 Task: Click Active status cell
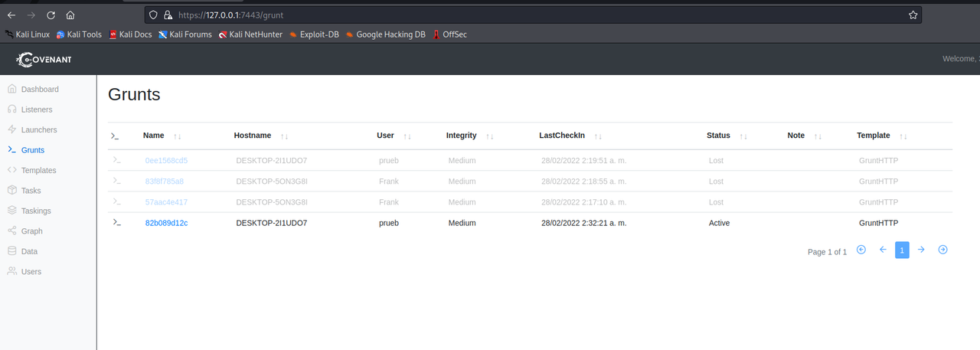720,223
